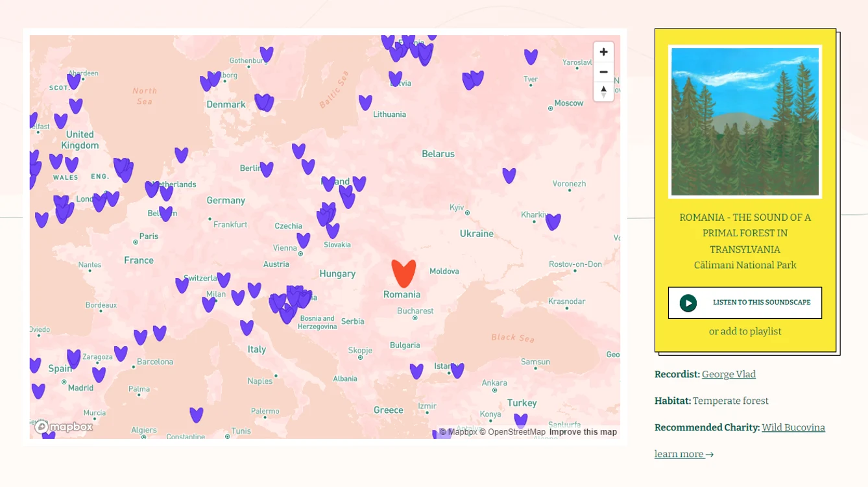Click the Transylvania forest painting thumbnail
This screenshot has height=487, width=868.
coord(745,121)
